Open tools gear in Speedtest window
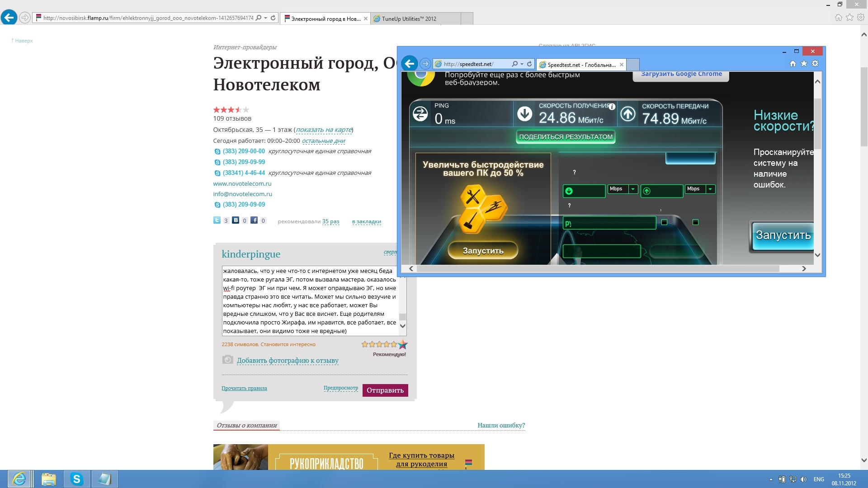Viewport: 868px width, 488px height. (815, 64)
